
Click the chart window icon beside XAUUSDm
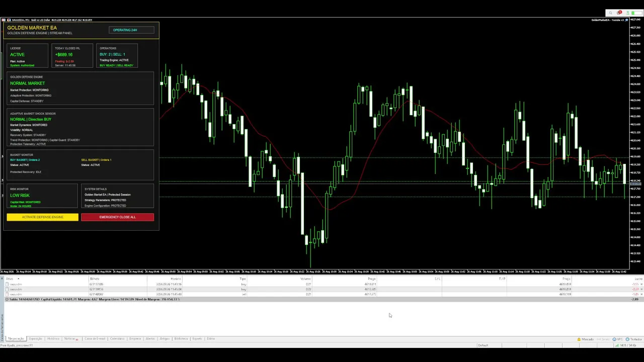click(x=3, y=20)
